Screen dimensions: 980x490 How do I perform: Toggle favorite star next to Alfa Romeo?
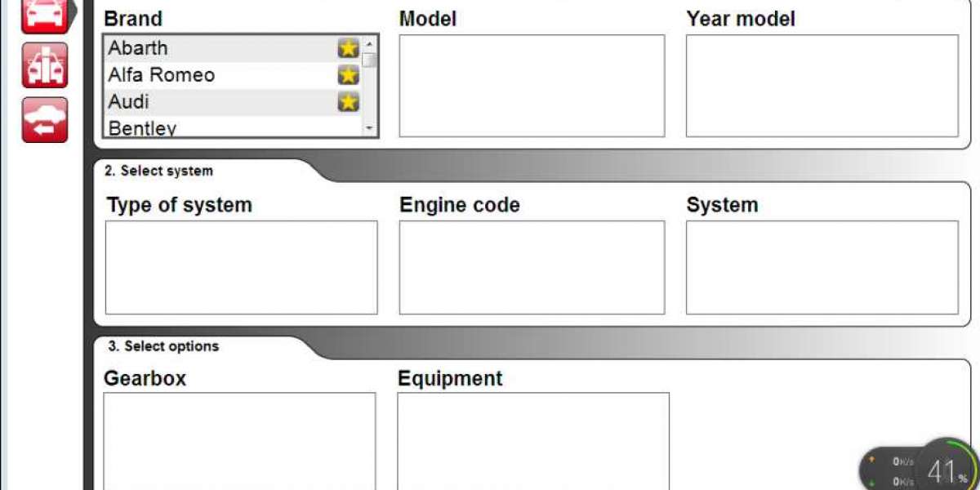coord(349,76)
